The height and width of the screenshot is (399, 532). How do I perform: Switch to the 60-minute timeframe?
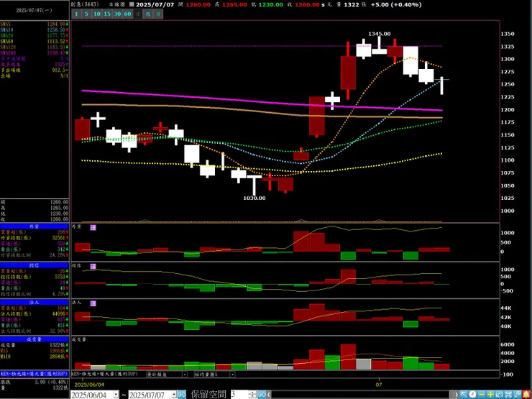[127, 14]
